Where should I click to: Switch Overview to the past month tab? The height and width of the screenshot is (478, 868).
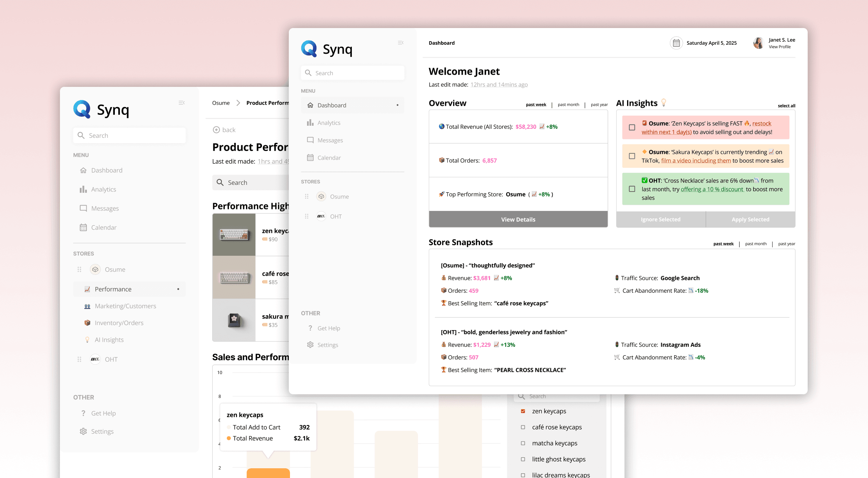pos(568,105)
